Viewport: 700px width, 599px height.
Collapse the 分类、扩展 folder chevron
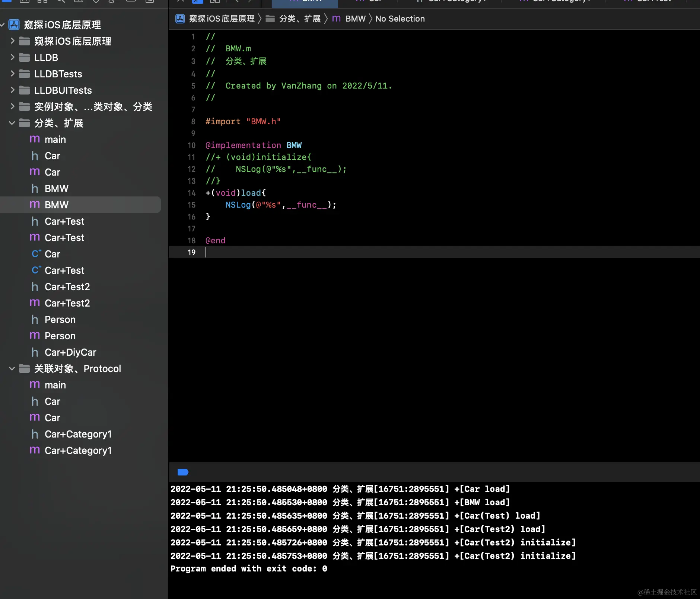12,123
